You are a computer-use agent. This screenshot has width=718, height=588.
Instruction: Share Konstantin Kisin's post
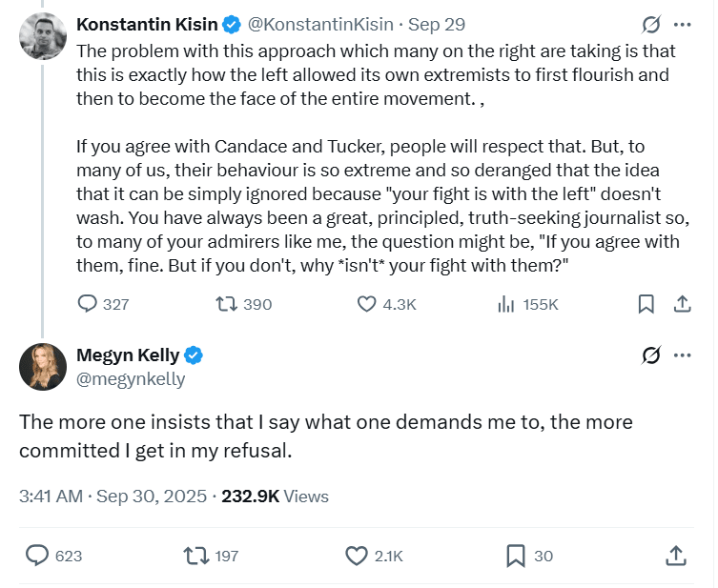(x=682, y=304)
